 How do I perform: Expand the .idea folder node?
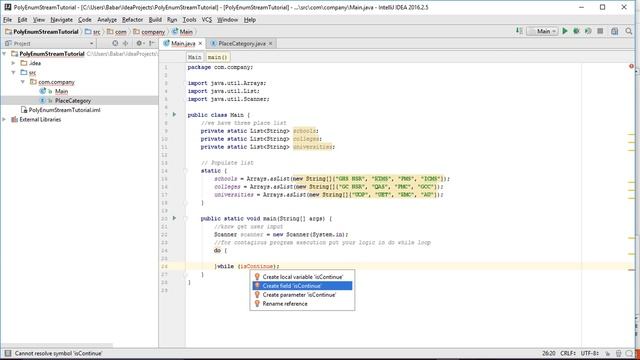(x=13, y=63)
